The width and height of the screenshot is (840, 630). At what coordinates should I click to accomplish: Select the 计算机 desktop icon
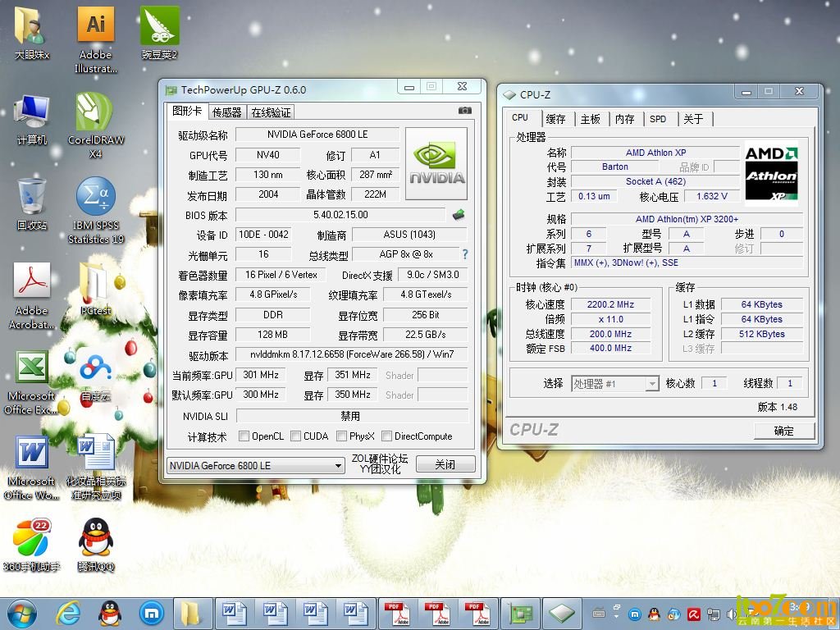pyautogui.click(x=31, y=119)
